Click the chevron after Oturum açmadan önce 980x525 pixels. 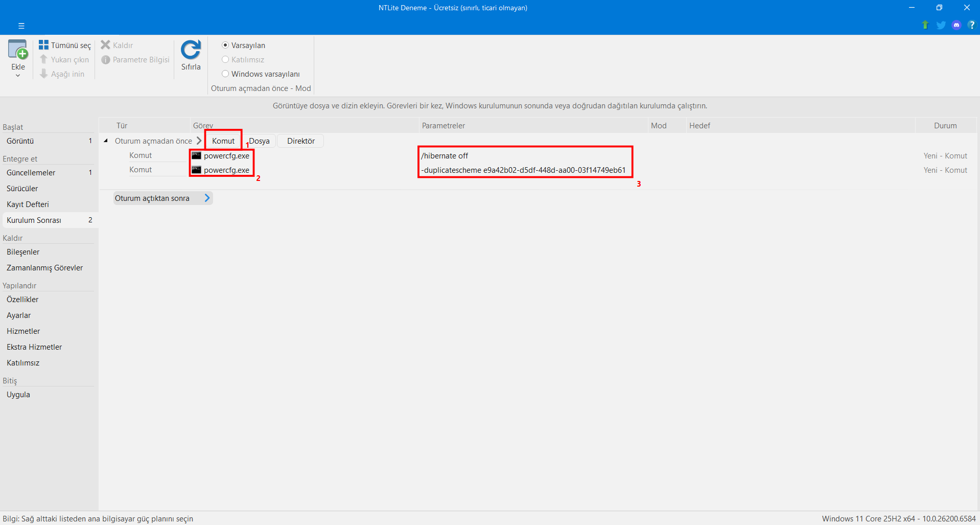click(x=199, y=141)
